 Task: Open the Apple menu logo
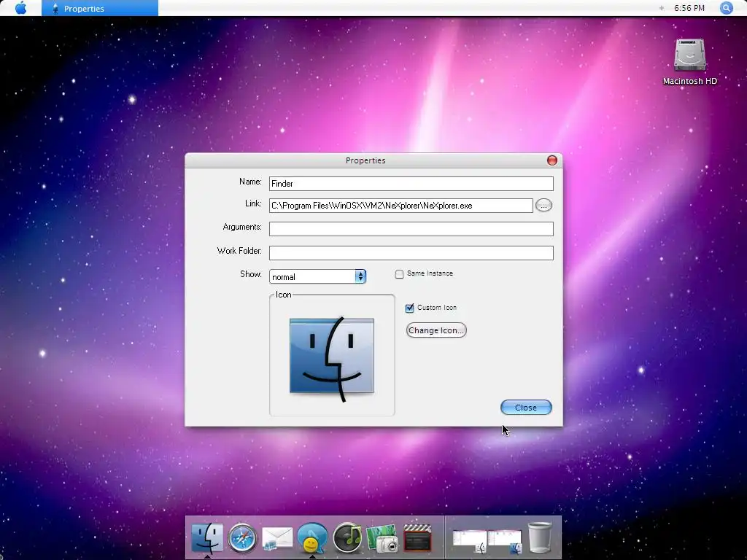pos(20,8)
